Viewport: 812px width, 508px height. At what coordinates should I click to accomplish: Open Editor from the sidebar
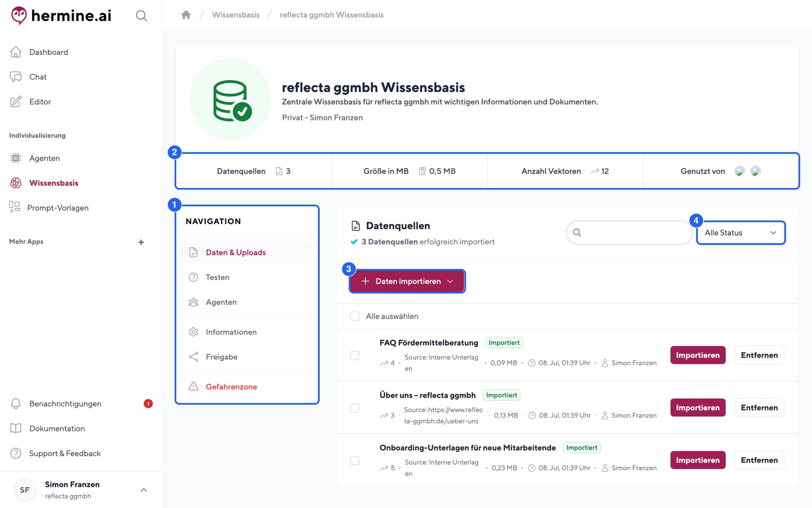[40, 102]
